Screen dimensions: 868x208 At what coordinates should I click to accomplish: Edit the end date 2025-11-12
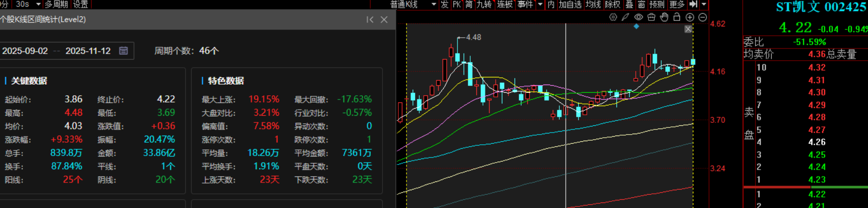[88, 51]
